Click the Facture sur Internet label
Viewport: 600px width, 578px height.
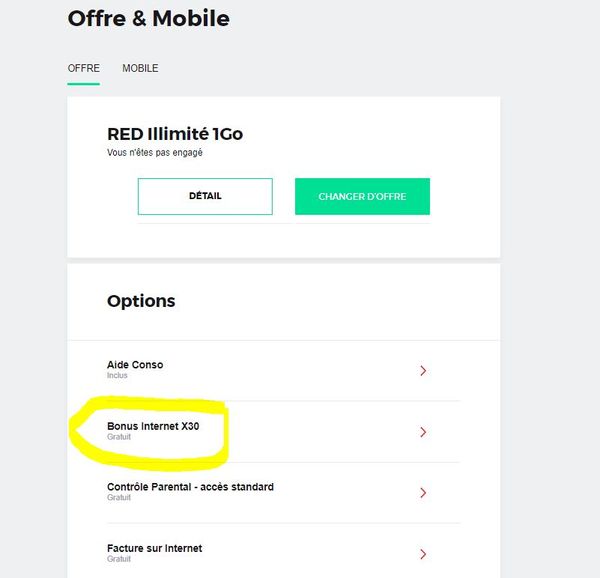coord(154,548)
